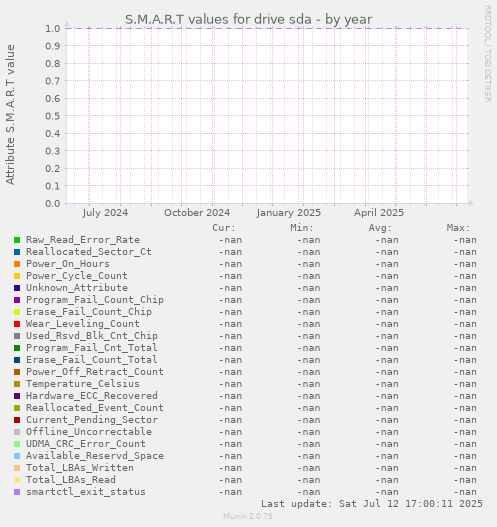Select the Temperature_Celsius legend label

pos(83,384)
